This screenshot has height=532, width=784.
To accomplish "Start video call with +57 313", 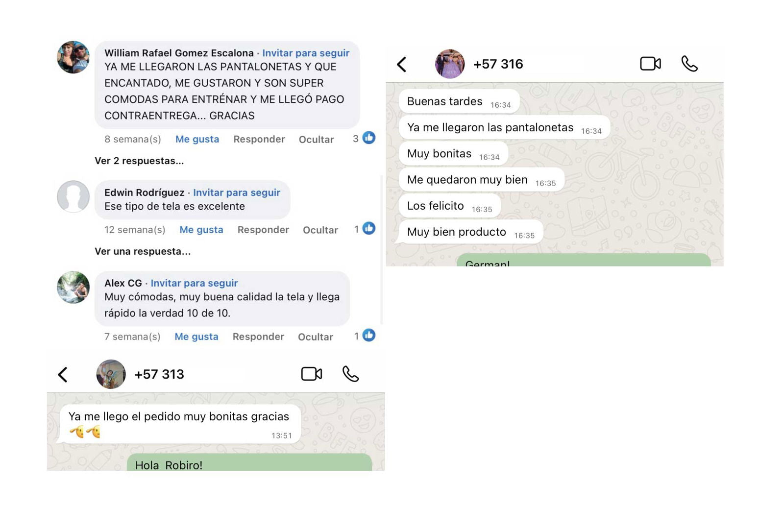I will click(311, 374).
